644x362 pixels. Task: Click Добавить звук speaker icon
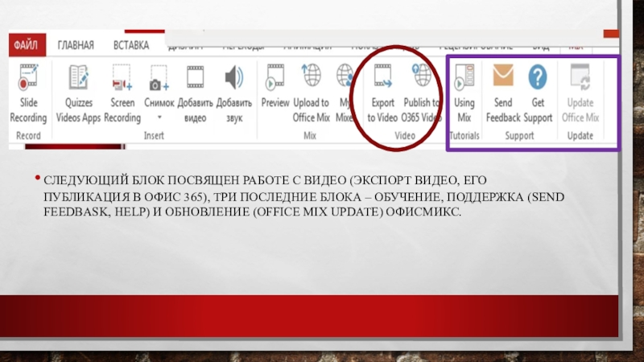coord(234,79)
